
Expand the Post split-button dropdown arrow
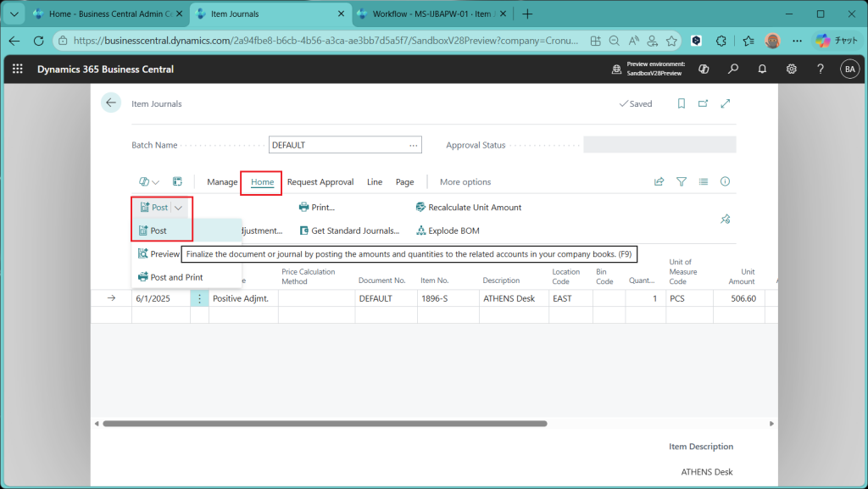tap(179, 208)
